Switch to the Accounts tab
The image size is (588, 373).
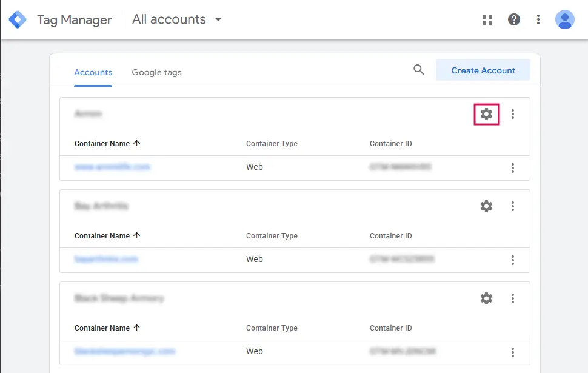(93, 72)
